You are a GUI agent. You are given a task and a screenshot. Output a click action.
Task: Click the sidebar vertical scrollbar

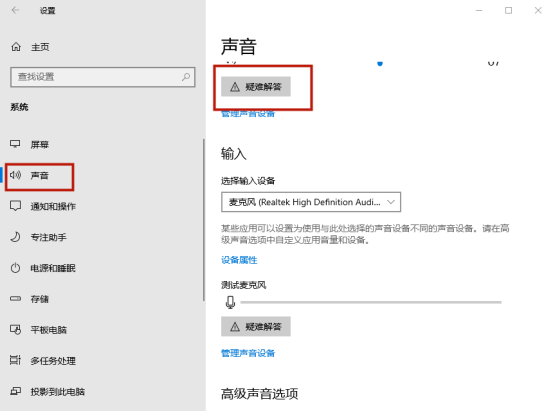coord(203,220)
